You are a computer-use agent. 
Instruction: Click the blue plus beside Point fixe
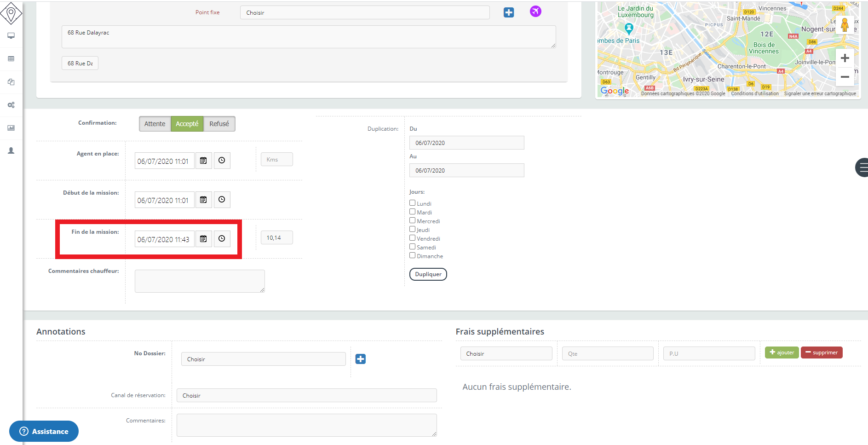[x=509, y=12]
